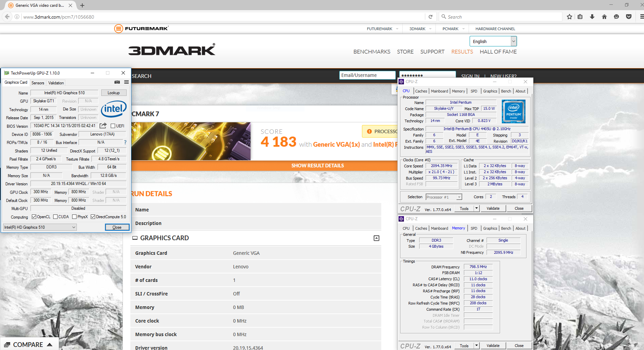
Task: Click the password input field
Action: click(427, 75)
